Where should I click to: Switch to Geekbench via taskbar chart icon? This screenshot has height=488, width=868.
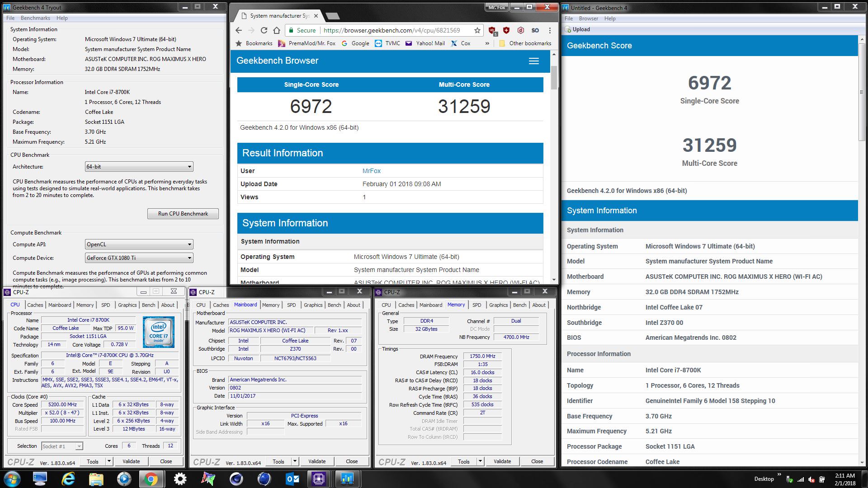[347, 479]
